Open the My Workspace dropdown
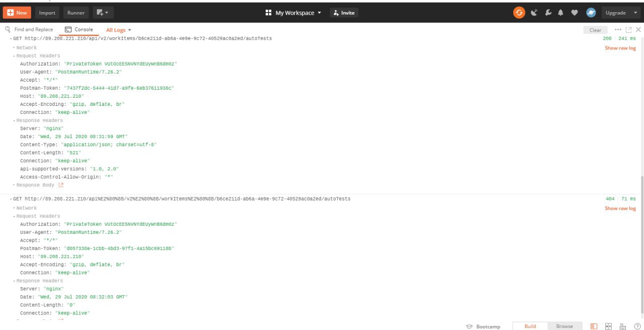 298,13
